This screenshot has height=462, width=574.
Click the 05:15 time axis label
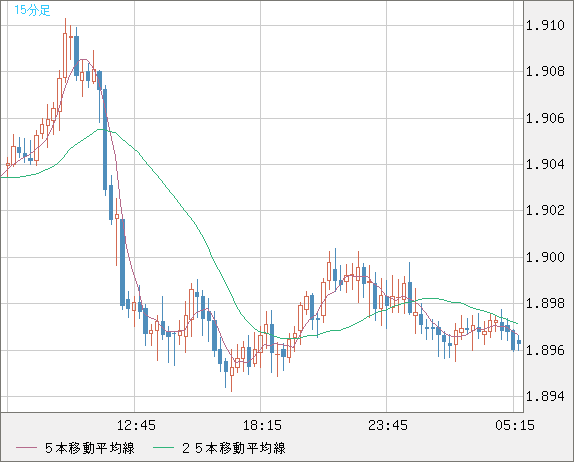pos(515,425)
